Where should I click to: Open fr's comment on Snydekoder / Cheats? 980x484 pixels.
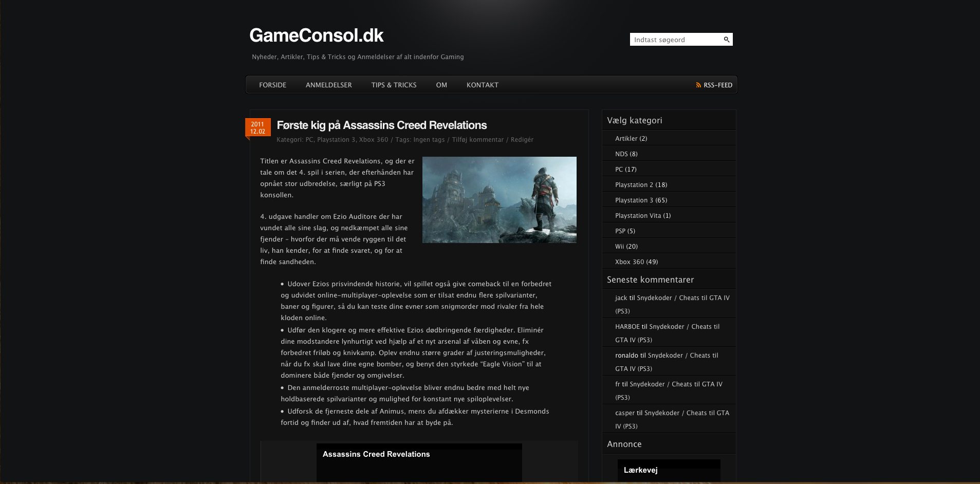pos(669,390)
